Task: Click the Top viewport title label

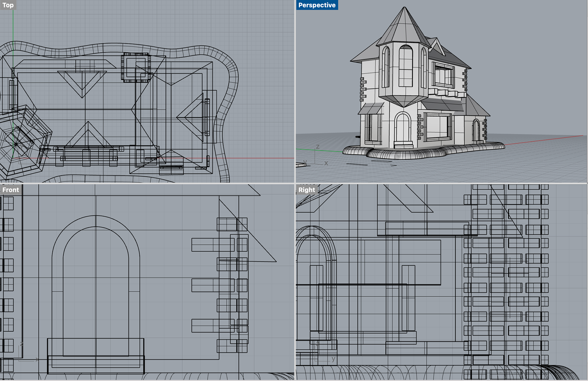Action: pyautogui.click(x=8, y=5)
